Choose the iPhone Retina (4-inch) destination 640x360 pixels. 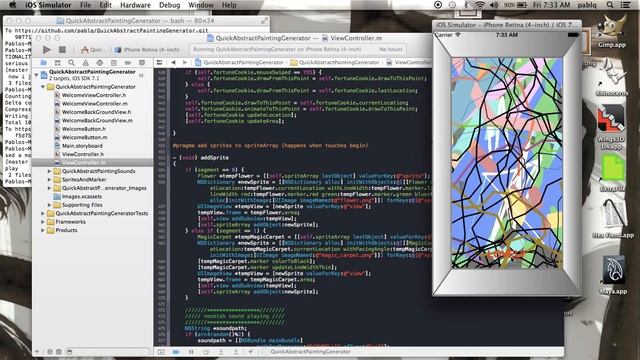pyautogui.click(x=147, y=49)
